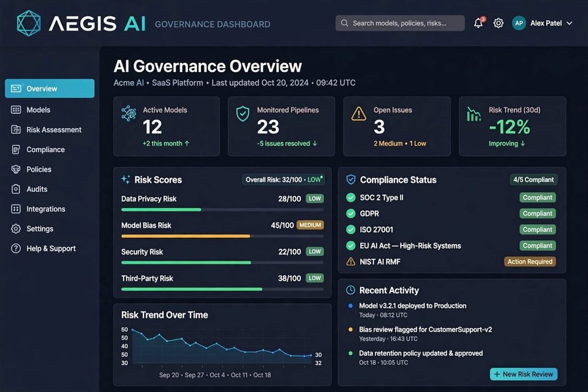Click "45/100" Model Bias score

[282, 225]
